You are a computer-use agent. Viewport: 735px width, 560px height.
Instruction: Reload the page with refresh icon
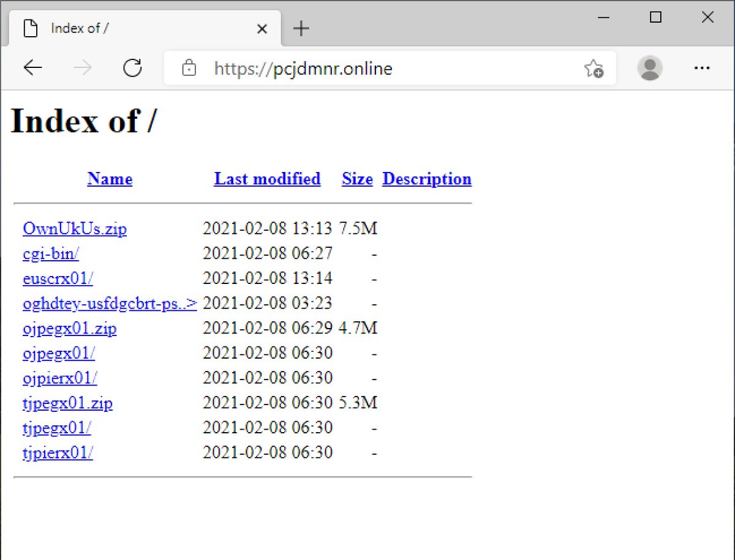132,68
